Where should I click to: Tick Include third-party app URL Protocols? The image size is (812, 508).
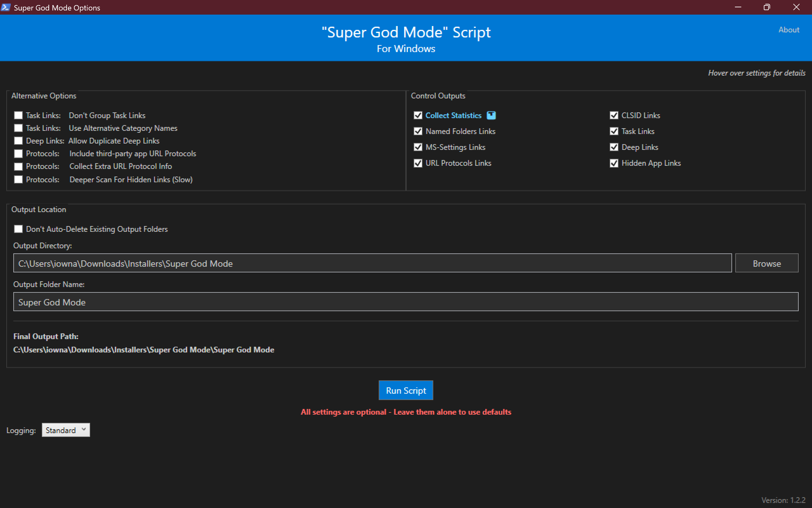click(18, 154)
